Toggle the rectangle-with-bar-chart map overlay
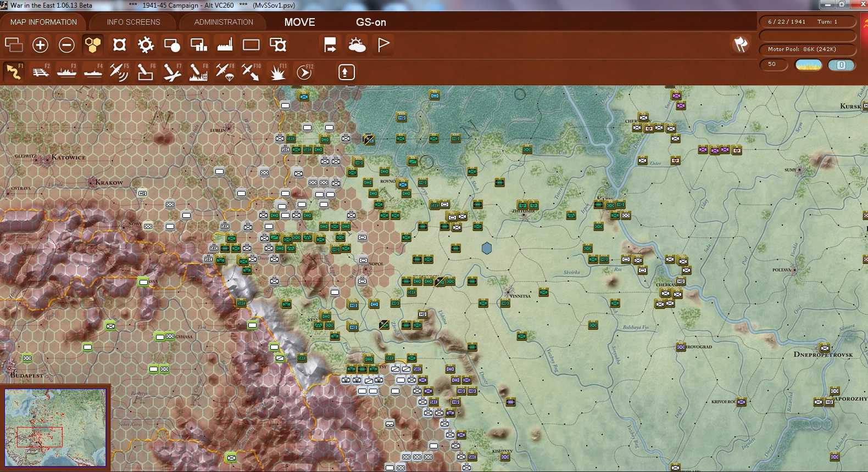This screenshot has height=472, width=868. [x=198, y=44]
